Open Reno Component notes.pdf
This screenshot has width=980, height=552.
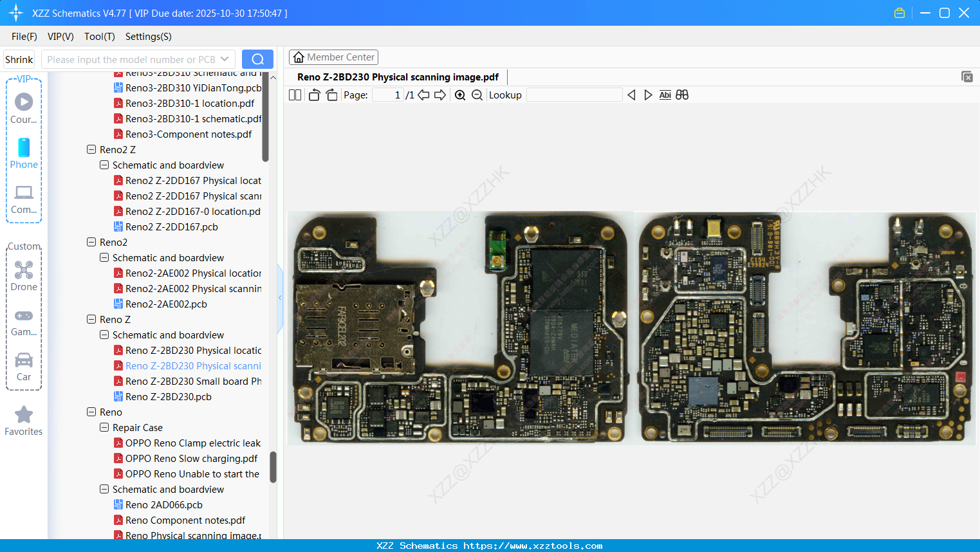coord(185,520)
